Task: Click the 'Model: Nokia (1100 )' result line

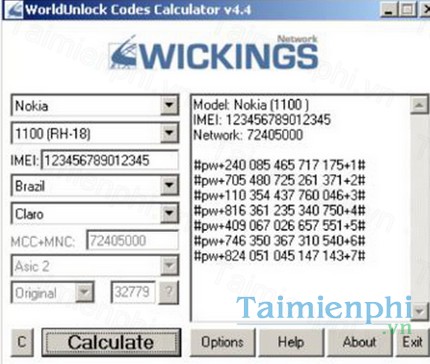Action: (251, 105)
